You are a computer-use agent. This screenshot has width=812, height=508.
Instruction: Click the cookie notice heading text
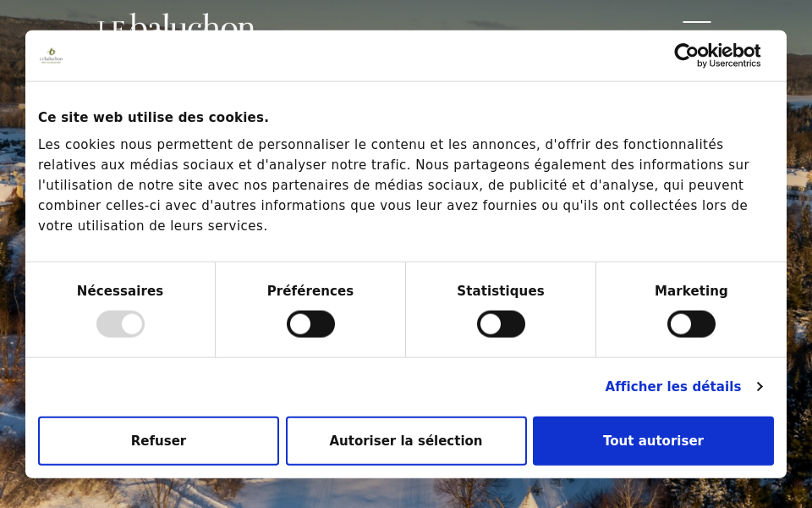pos(153,117)
